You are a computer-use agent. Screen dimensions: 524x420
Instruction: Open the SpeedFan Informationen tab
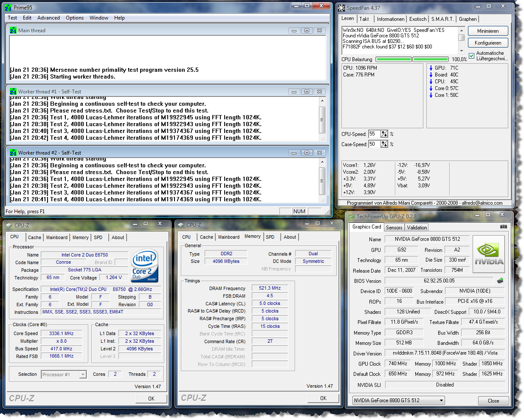tap(391, 19)
